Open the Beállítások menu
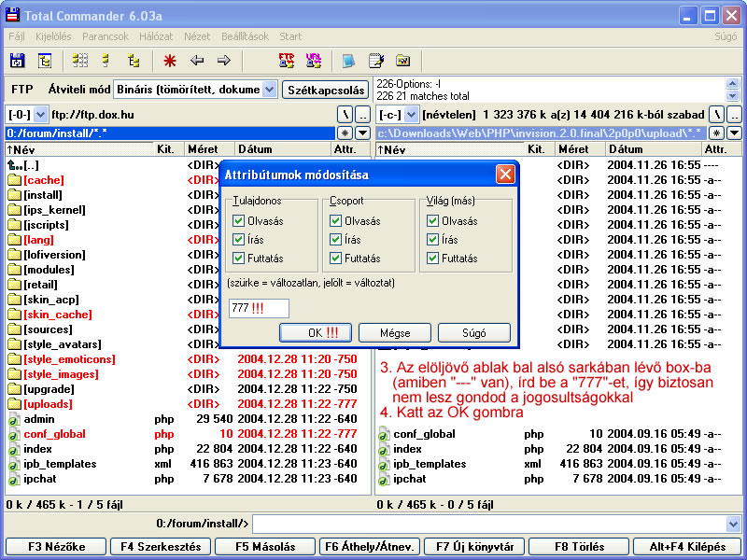Screen dimensions: 747x560 pos(246,36)
